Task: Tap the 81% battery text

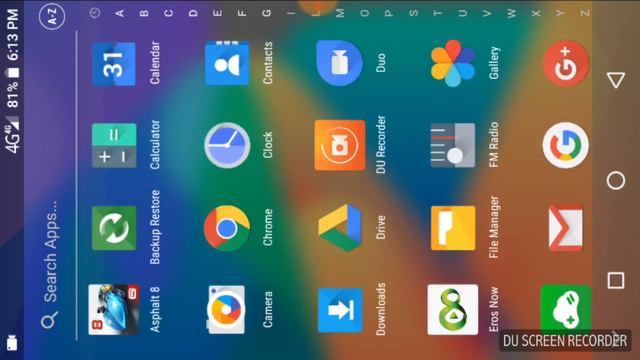Action: (x=13, y=95)
